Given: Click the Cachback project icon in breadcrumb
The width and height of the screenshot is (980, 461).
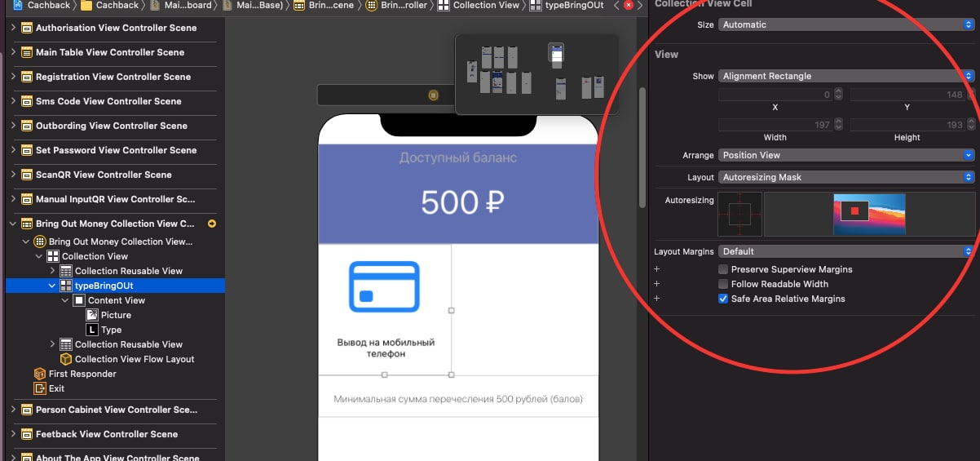Looking at the screenshot, I should tap(17, 5).
